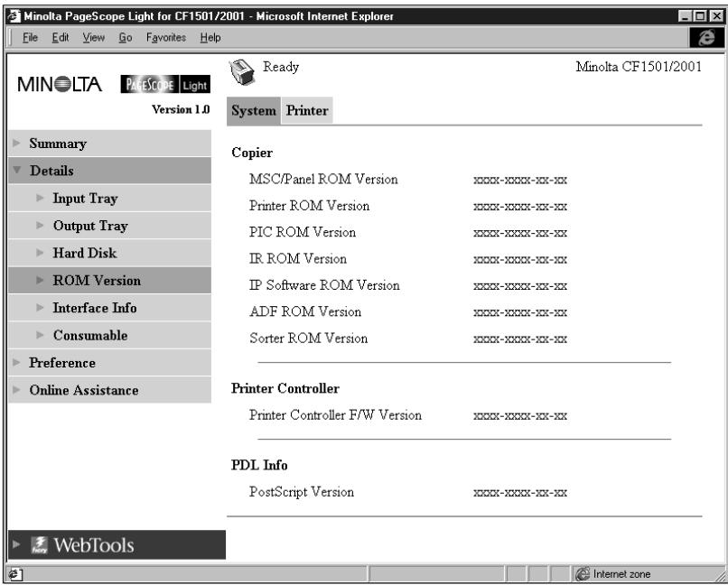Open Online Assistance page

click(x=109, y=390)
